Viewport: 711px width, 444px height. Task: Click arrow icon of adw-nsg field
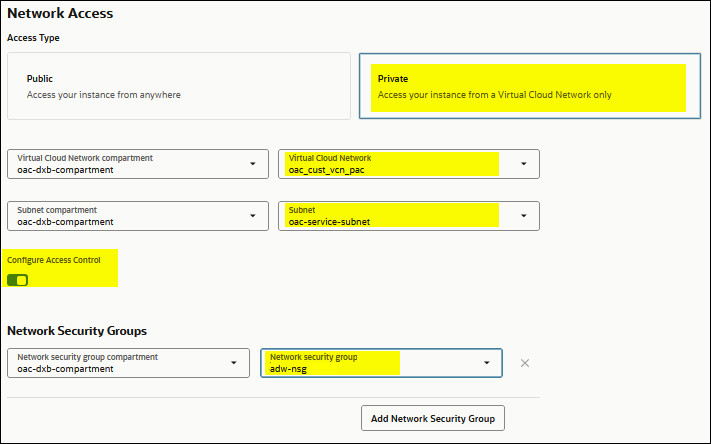pyautogui.click(x=487, y=363)
